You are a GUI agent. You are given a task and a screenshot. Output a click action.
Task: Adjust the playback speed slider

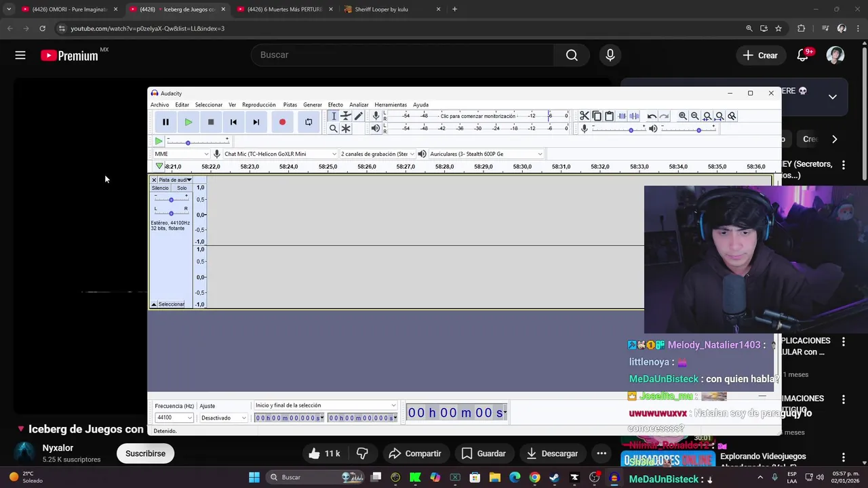pos(197,142)
